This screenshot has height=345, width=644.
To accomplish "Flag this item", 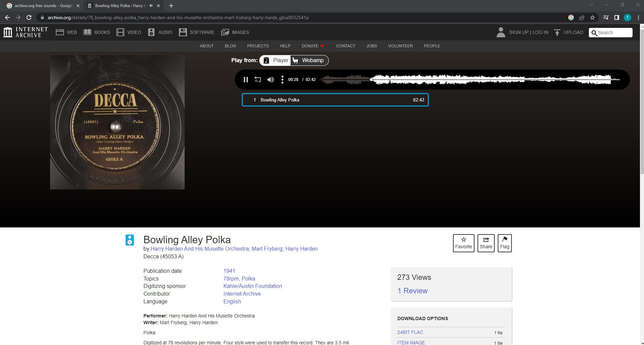I will [504, 243].
